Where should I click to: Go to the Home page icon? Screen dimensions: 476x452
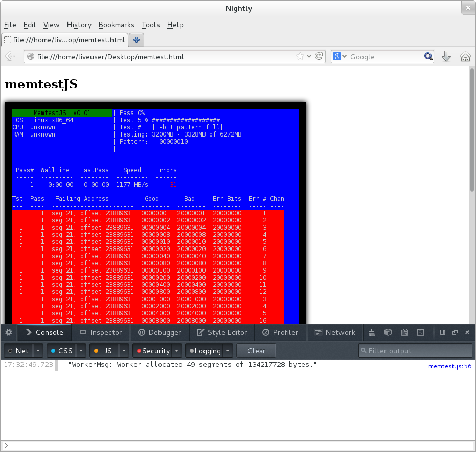click(x=465, y=57)
